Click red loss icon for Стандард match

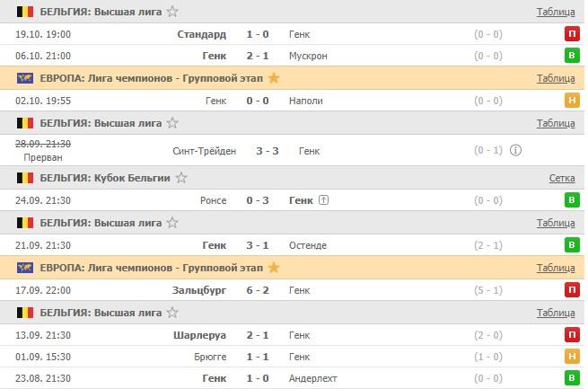(x=572, y=34)
